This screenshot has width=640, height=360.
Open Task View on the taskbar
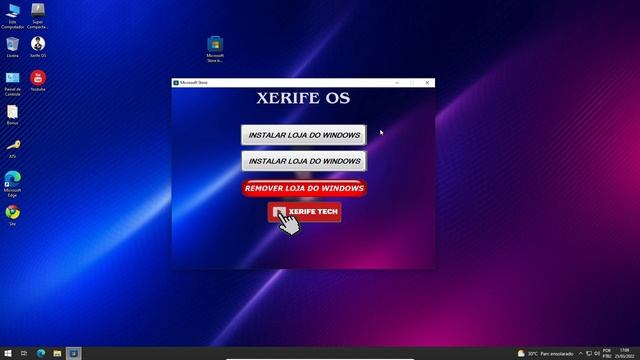pyautogui.click(x=24, y=353)
